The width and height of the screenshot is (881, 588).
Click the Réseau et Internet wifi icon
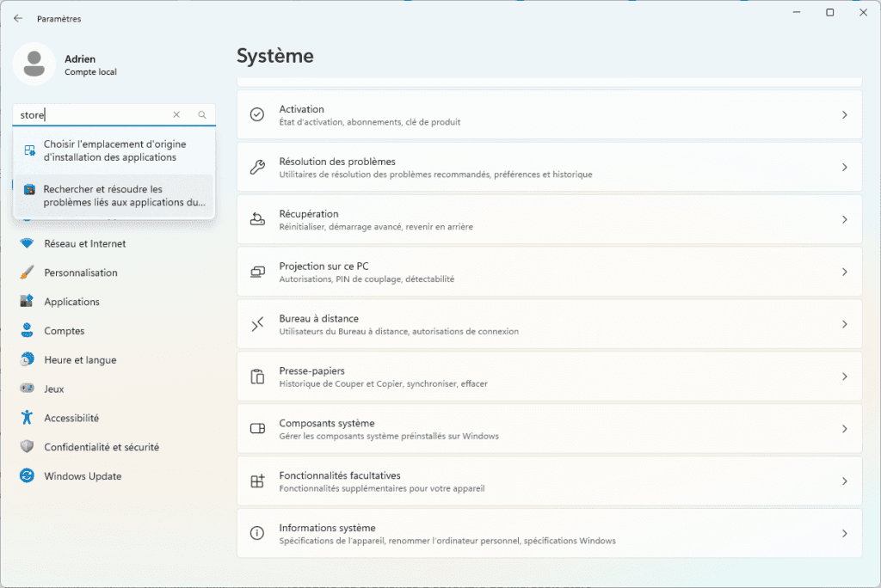[27, 243]
